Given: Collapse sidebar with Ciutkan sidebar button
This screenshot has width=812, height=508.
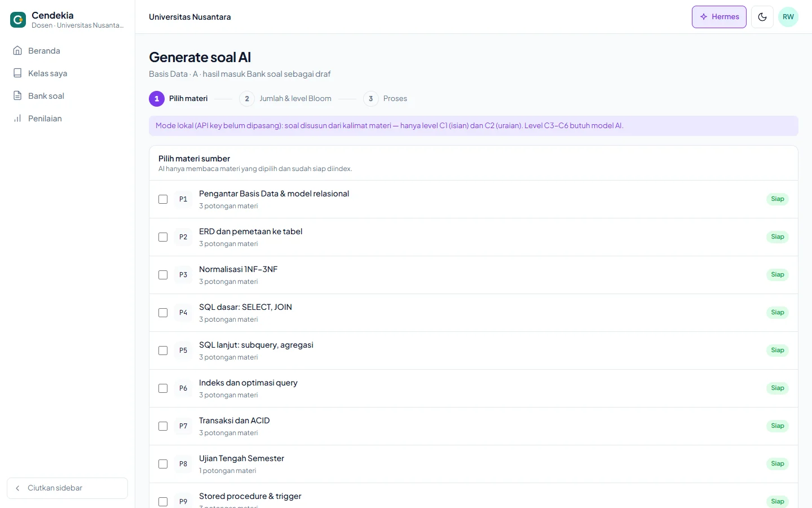Looking at the screenshot, I should (x=68, y=488).
